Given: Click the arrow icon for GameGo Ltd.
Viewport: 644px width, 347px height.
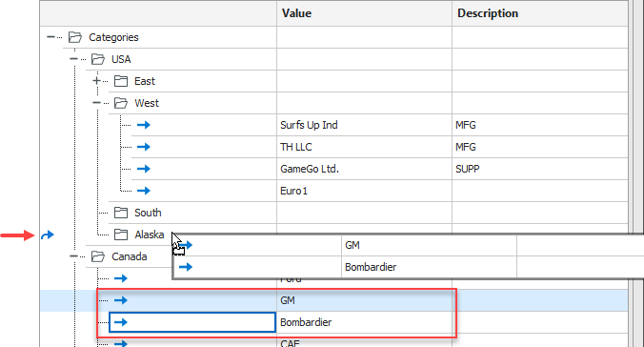Looking at the screenshot, I should coord(143,169).
